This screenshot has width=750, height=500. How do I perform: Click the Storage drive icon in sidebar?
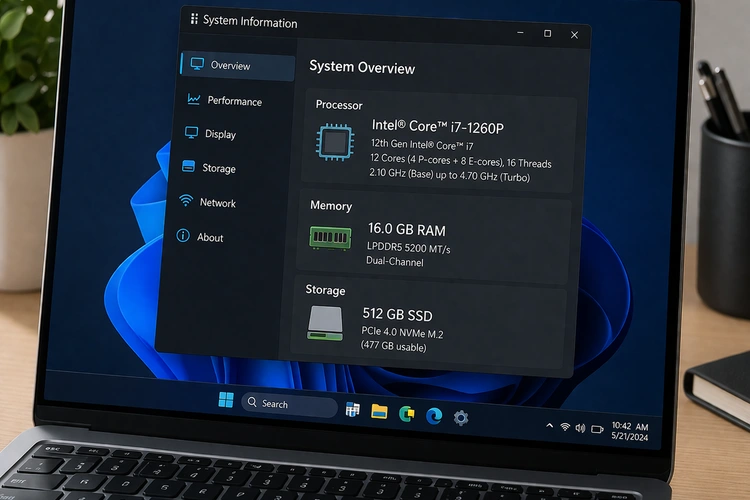[188, 167]
